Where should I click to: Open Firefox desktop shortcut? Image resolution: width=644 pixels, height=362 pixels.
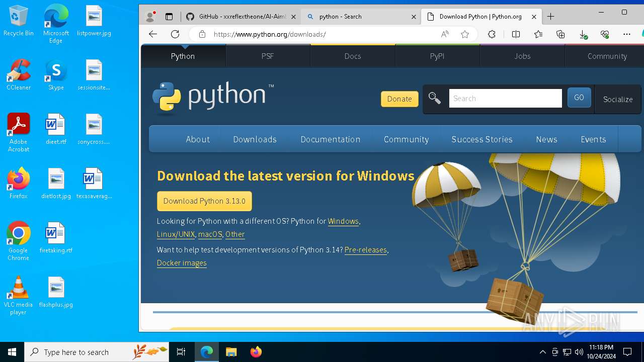tap(19, 184)
